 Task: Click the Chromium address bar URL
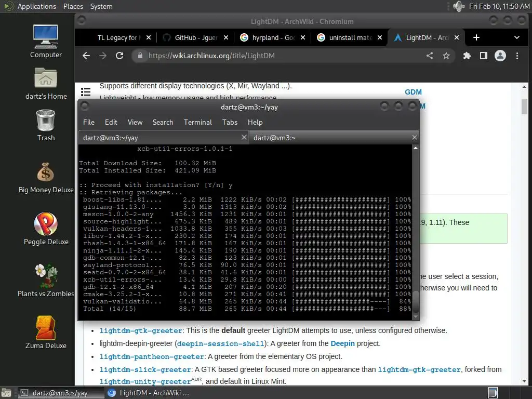pos(212,56)
